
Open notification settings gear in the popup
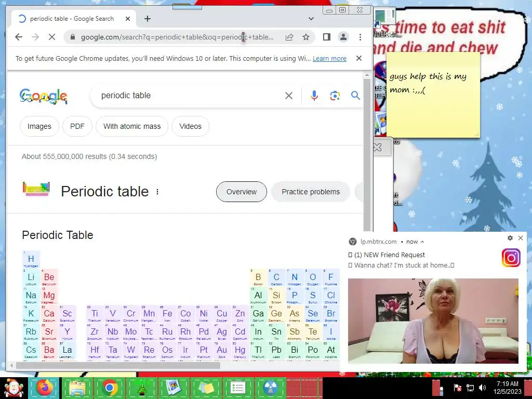(510, 238)
